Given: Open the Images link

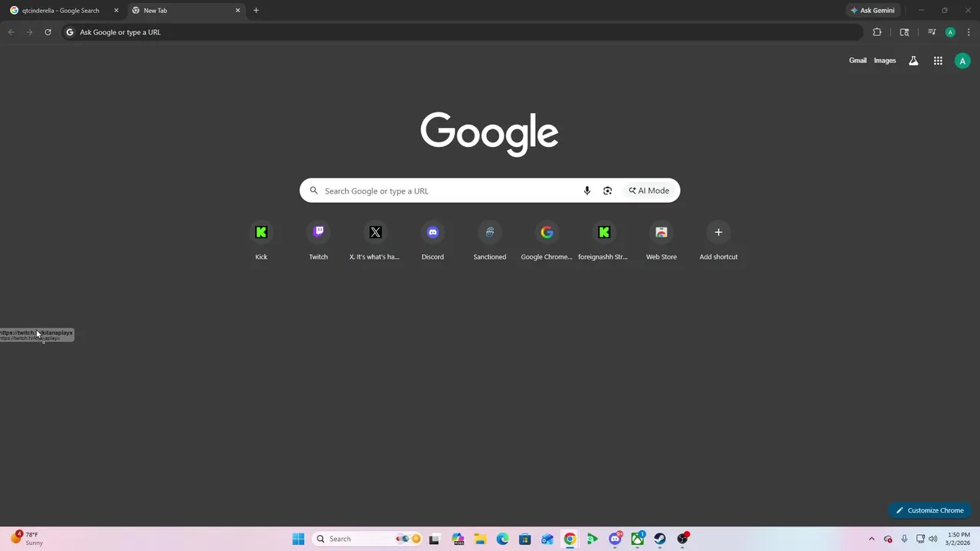Looking at the screenshot, I should coord(884,60).
